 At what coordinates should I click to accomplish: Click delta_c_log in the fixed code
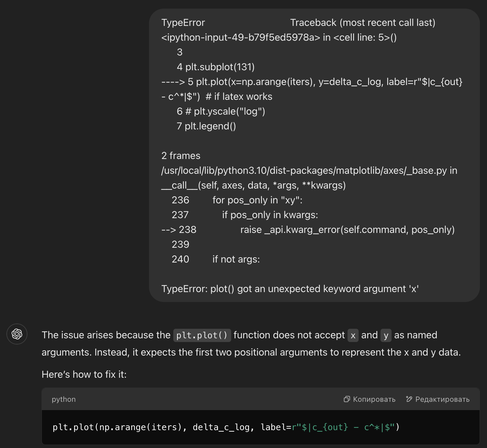click(x=221, y=427)
